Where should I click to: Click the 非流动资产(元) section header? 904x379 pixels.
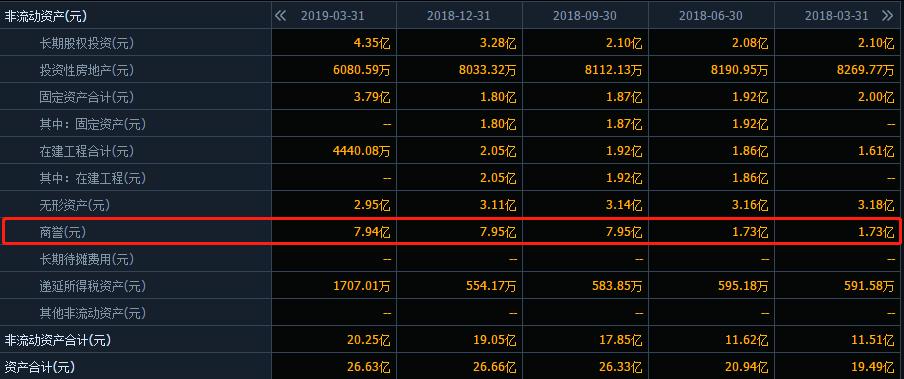tap(46, 16)
